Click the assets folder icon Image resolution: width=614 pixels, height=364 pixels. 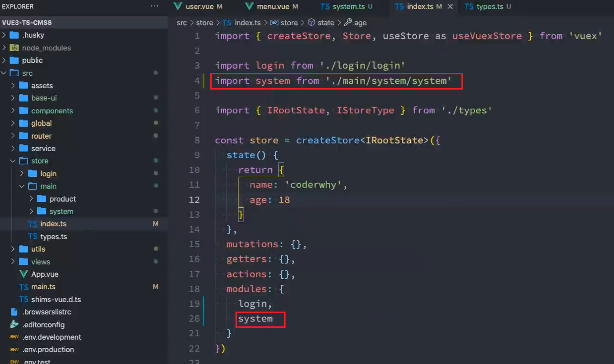coord(23,86)
